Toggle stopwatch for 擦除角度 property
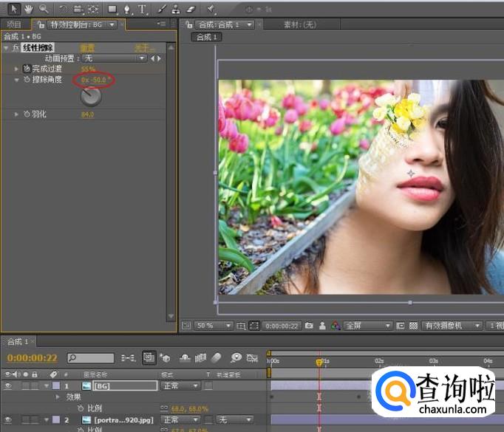504x432 pixels. point(27,79)
